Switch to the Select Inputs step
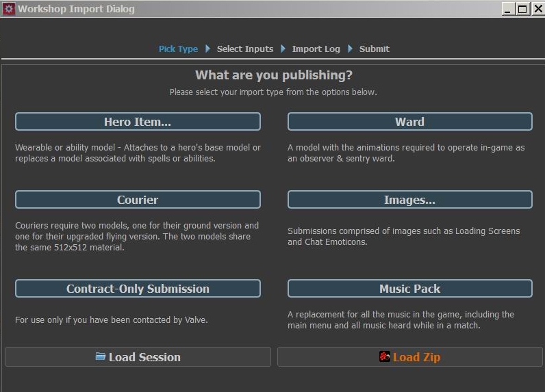 245,49
